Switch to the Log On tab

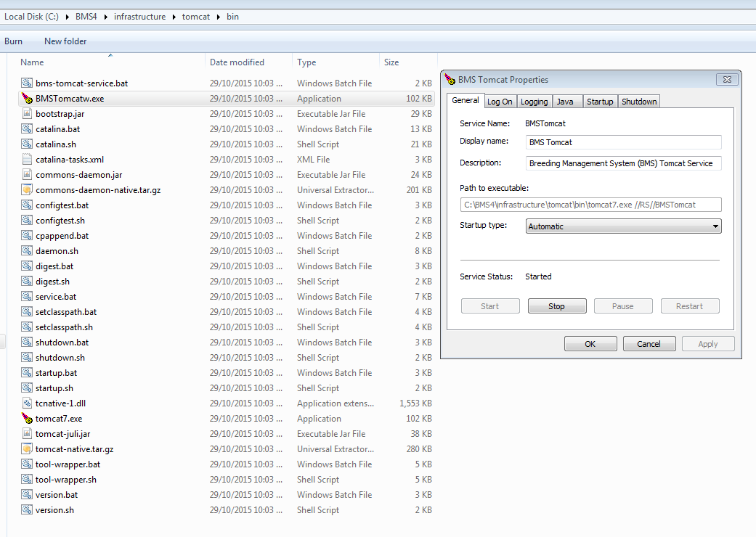[500, 102]
